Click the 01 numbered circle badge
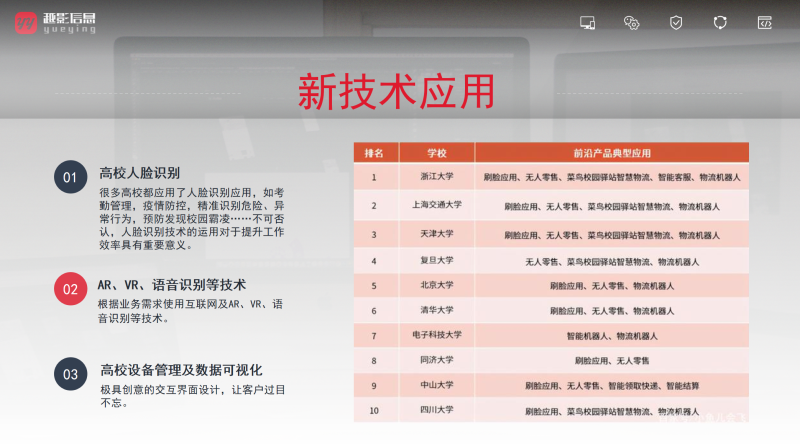Screen dimensions: 800x447 pos(70,177)
